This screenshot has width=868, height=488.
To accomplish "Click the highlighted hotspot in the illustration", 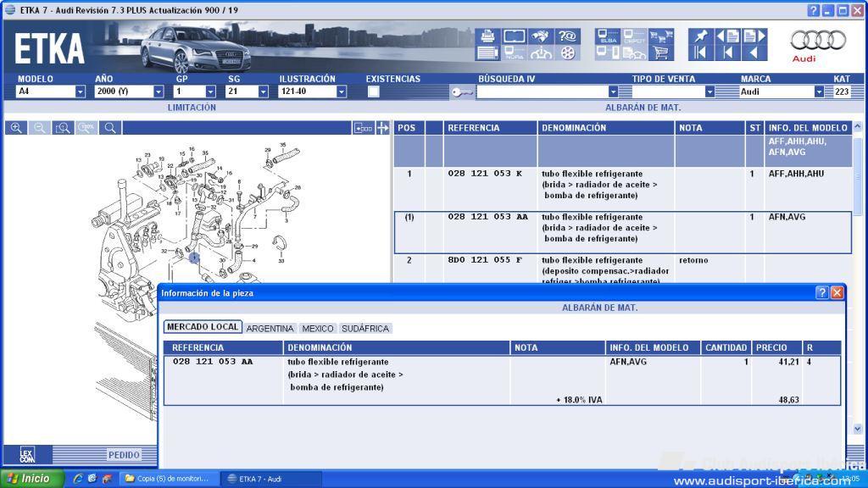I will (194, 258).
